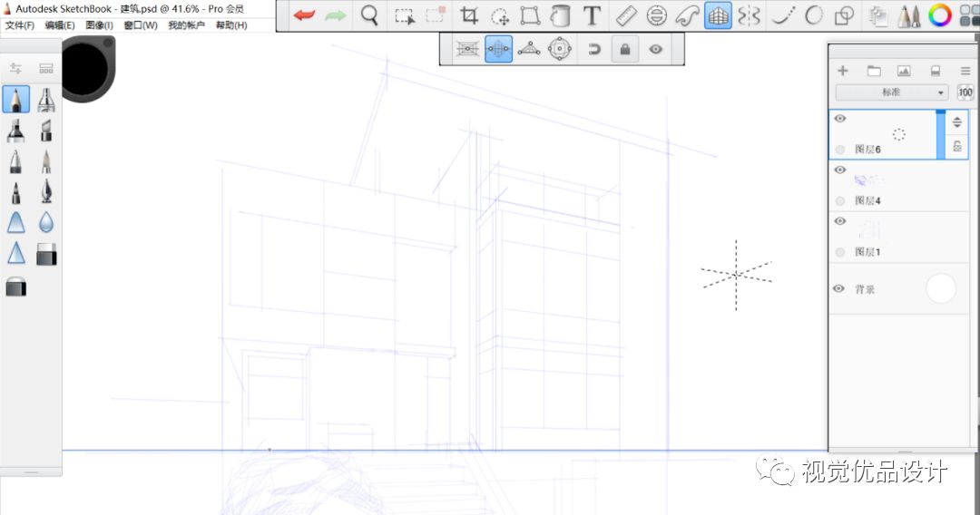The image size is (980, 515).
Task: Hide 图层4 with its eye icon
Action: pyautogui.click(x=840, y=170)
